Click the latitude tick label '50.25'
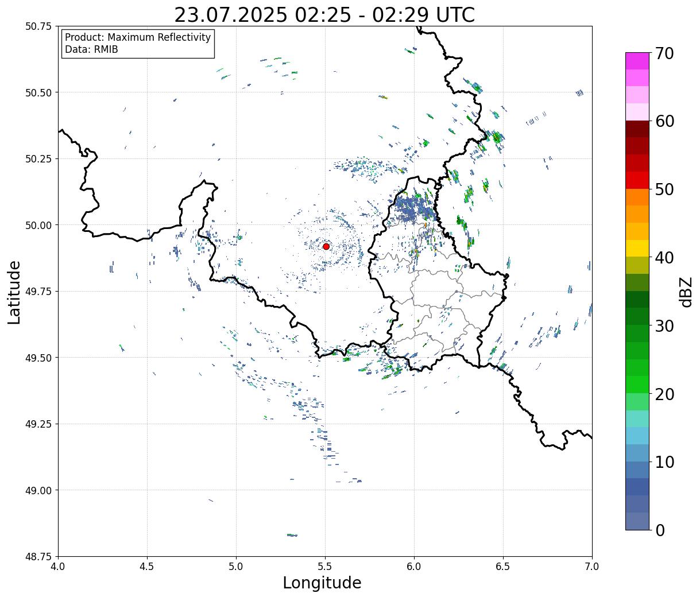700x597 pixels. point(38,159)
